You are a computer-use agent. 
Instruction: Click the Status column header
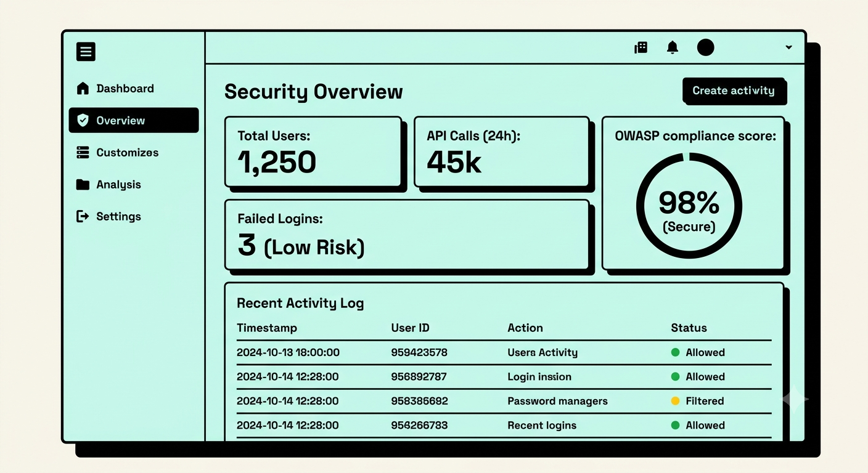pyautogui.click(x=689, y=328)
